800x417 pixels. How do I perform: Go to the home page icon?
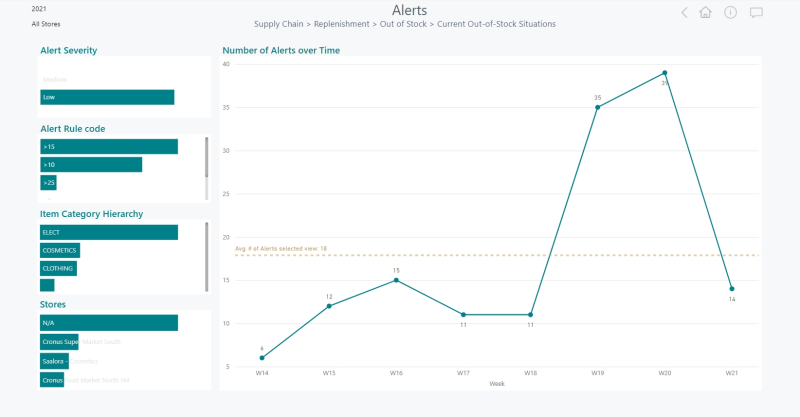[706, 13]
